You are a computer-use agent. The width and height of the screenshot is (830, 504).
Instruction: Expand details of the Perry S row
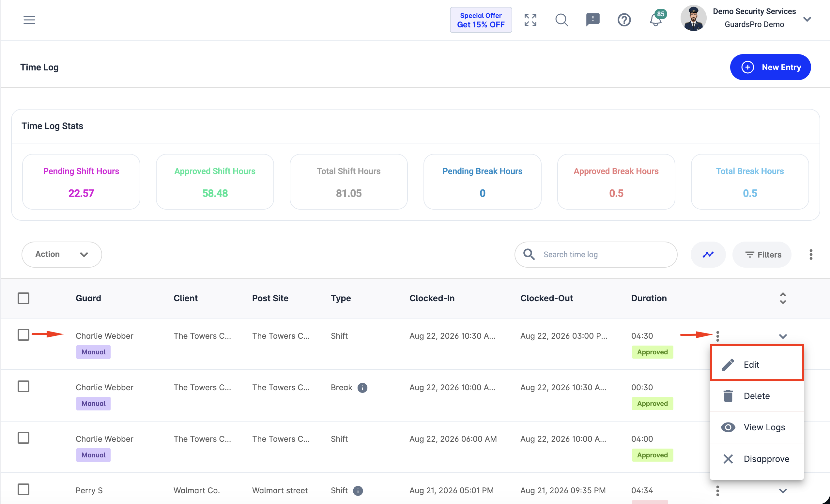click(782, 491)
